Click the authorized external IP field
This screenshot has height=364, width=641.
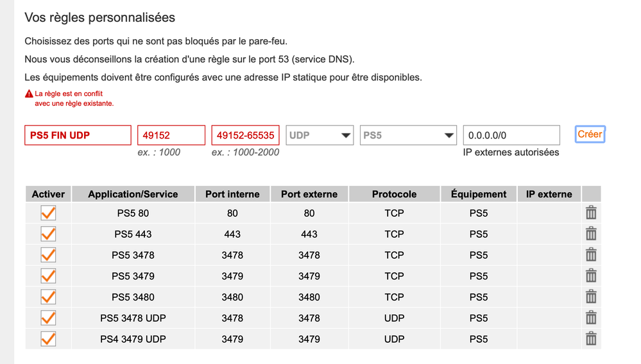coord(511,135)
